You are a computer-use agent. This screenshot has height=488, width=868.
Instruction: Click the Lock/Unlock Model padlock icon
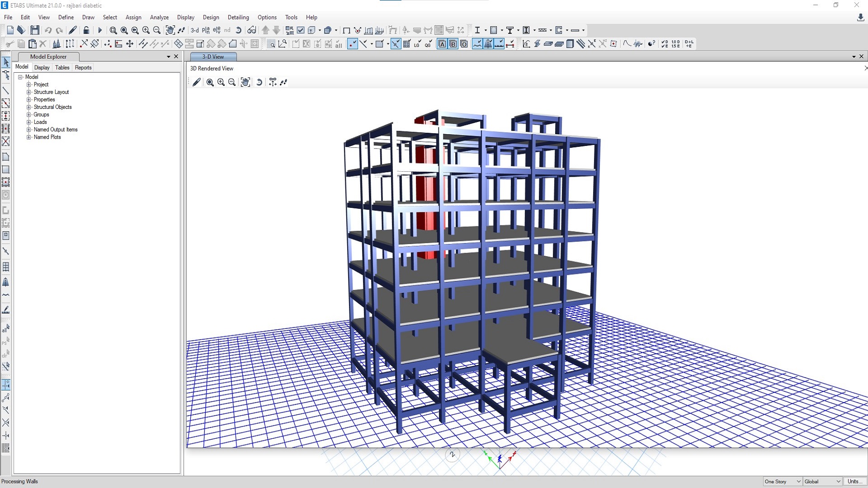pyautogui.click(x=86, y=30)
